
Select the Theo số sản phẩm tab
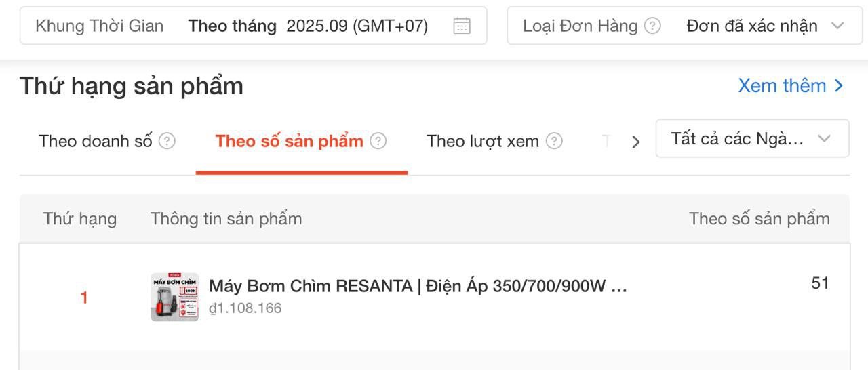pyautogui.click(x=289, y=141)
